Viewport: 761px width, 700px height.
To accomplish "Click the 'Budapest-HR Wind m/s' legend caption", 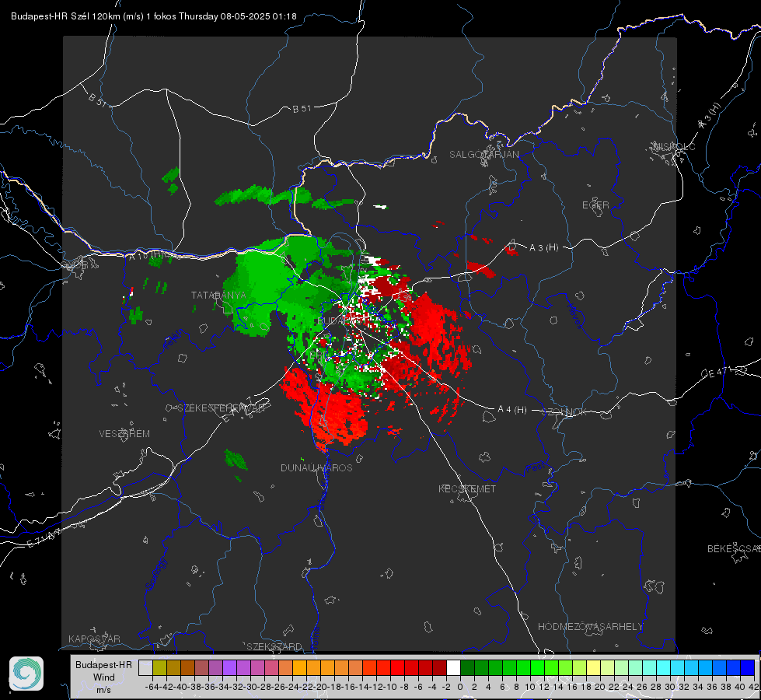I will (x=103, y=677).
